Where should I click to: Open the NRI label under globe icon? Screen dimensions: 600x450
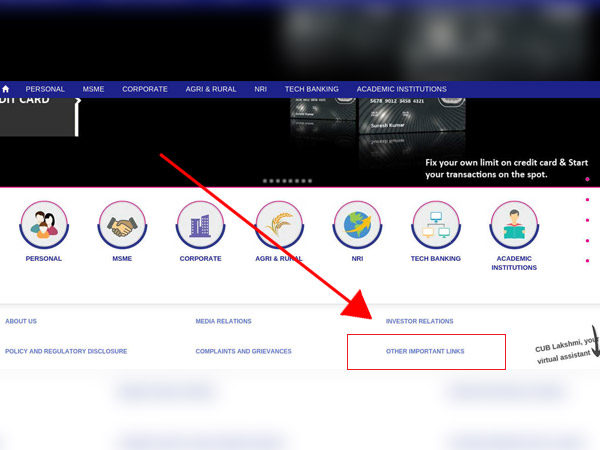357,259
